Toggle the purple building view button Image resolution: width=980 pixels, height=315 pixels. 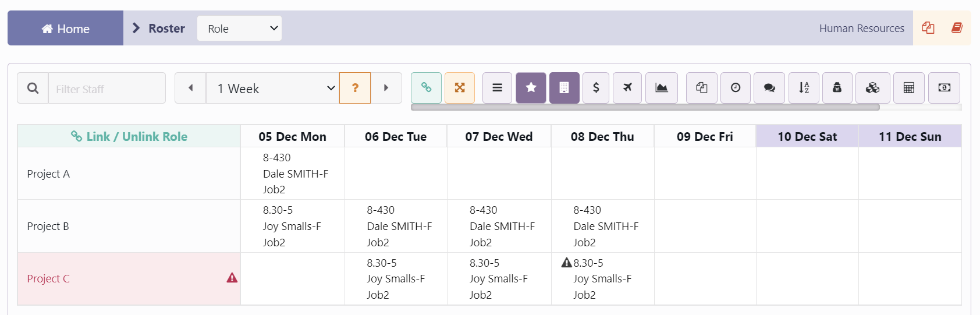pos(564,88)
